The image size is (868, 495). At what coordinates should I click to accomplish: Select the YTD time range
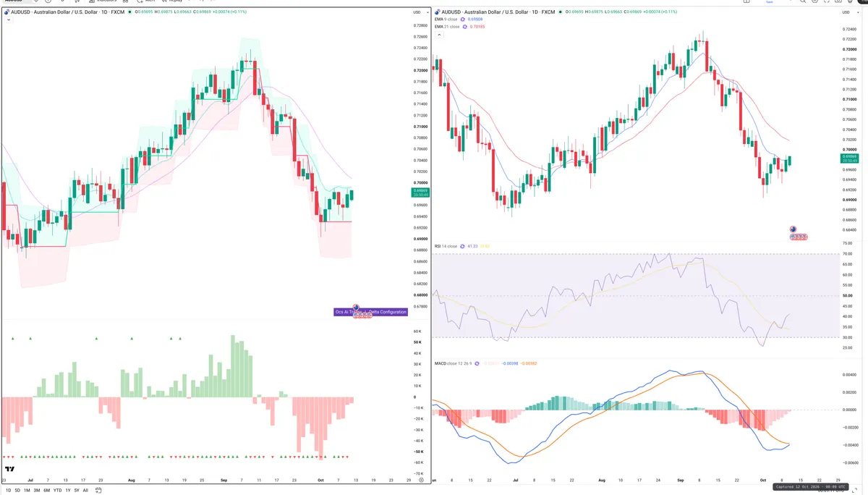[x=57, y=490]
